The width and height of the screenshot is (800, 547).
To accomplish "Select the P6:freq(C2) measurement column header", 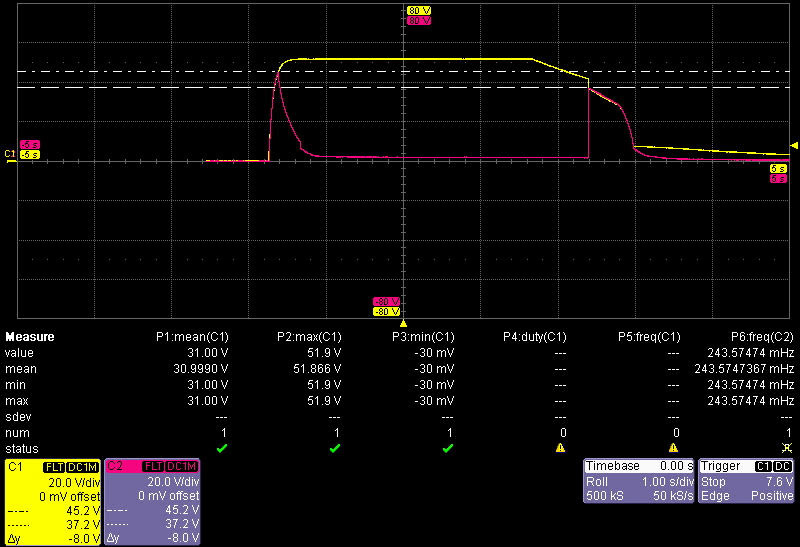I will (x=762, y=337).
